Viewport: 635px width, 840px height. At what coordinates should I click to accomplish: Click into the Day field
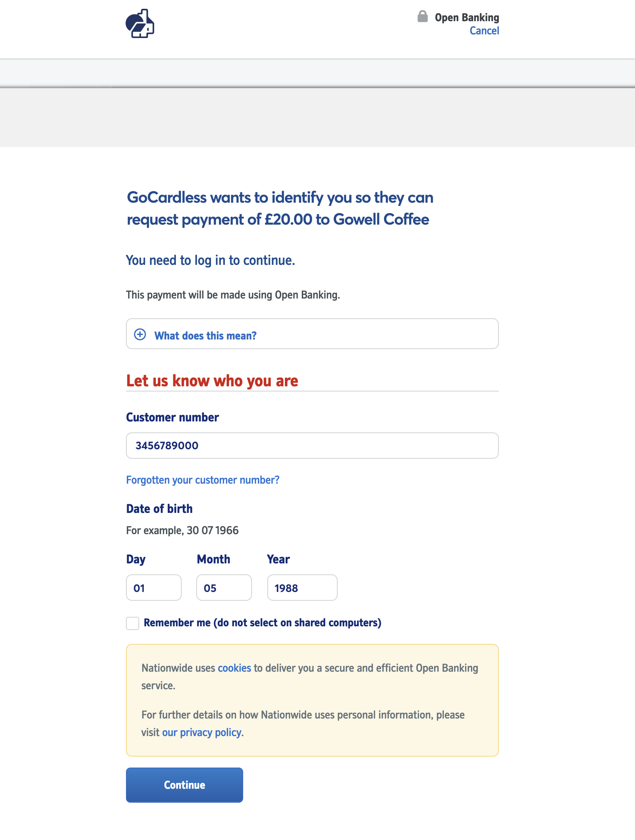(x=153, y=588)
